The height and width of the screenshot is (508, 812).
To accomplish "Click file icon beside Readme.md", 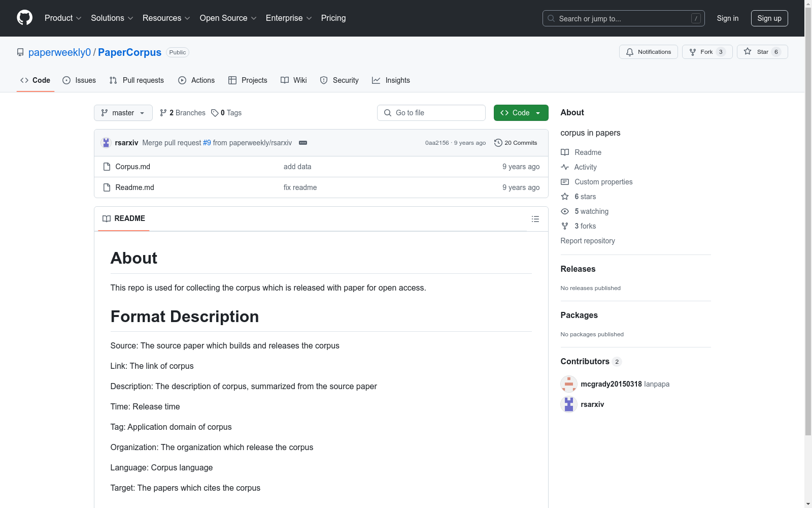I will tap(107, 187).
